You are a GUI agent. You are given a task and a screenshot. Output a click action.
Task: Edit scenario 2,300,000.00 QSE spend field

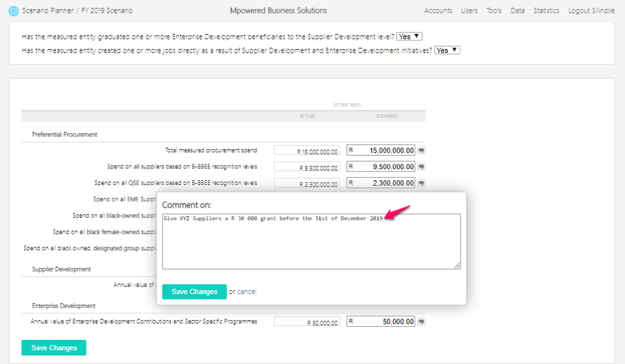click(x=381, y=183)
